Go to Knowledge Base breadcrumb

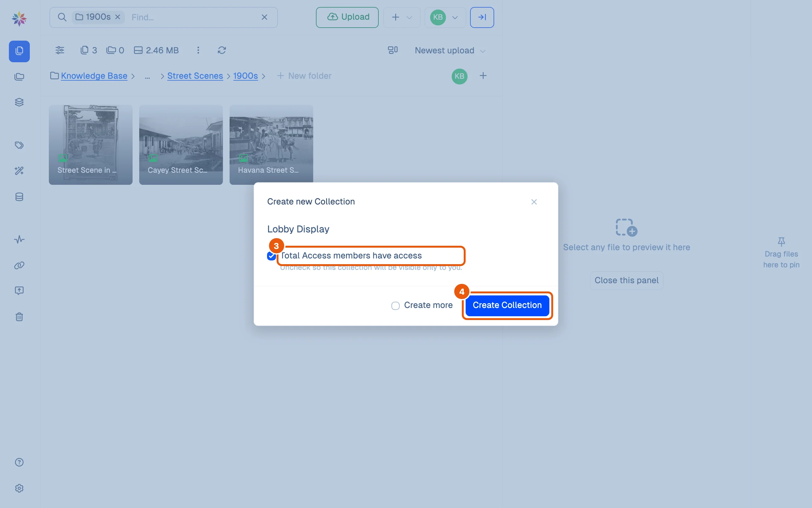pyautogui.click(x=94, y=76)
